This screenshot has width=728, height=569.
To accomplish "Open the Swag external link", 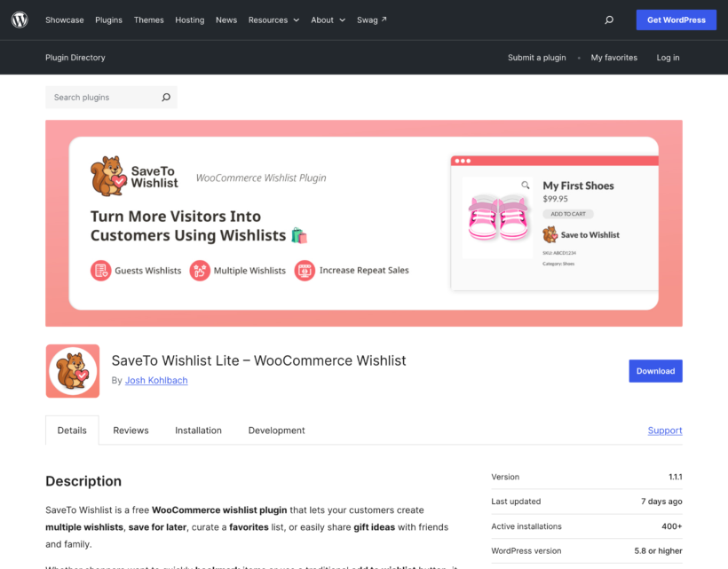I will coord(371,20).
